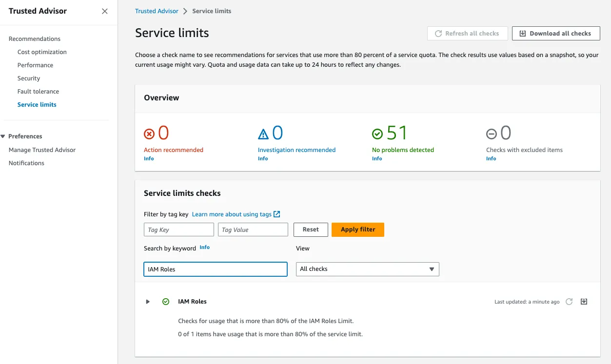Image resolution: width=611 pixels, height=364 pixels.
Task: Click Recommendations heading in sidebar
Action: tap(35, 39)
